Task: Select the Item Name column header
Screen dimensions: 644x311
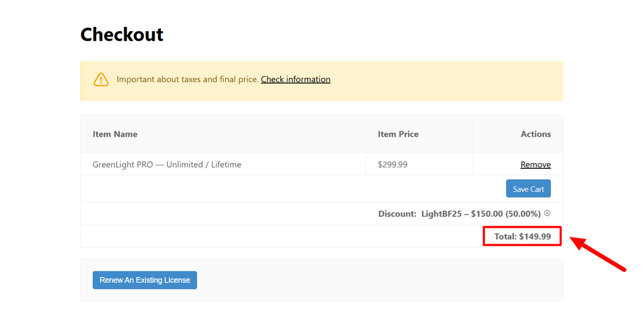Action: 115,134
